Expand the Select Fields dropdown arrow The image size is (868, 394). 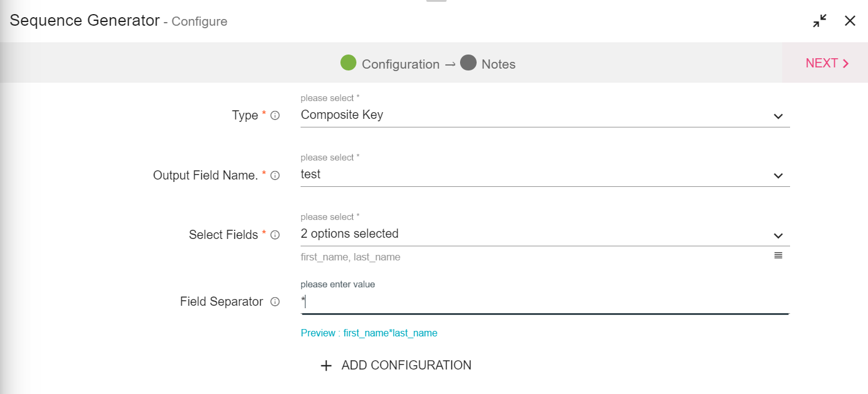[778, 235]
